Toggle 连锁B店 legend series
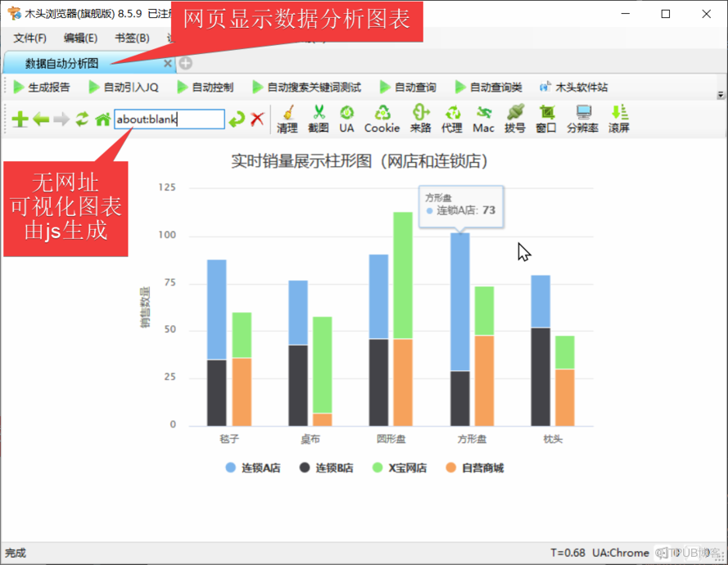This screenshot has width=728, height=565. (327, 468)
